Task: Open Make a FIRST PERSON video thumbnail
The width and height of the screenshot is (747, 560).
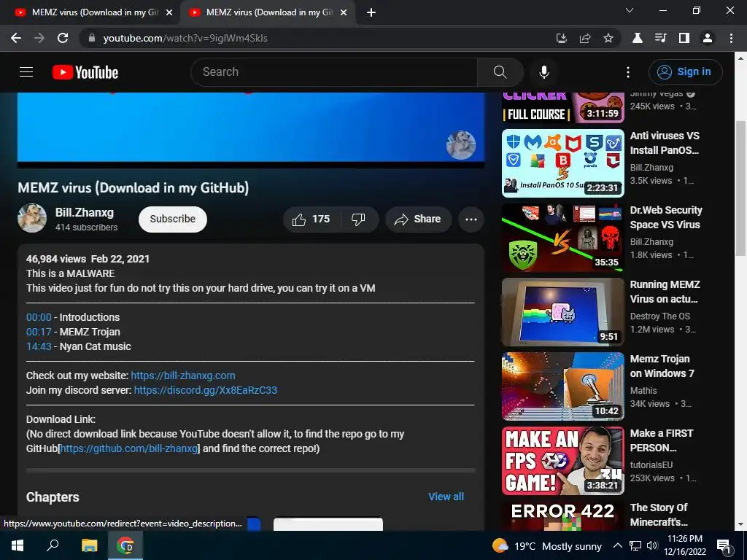Action: point(562,461)
